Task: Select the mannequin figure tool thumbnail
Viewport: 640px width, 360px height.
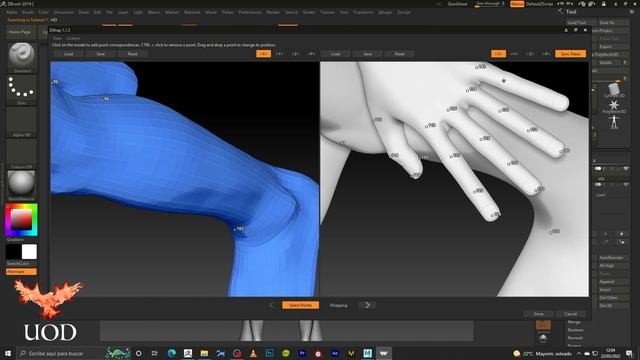Action: coord(613,121)
